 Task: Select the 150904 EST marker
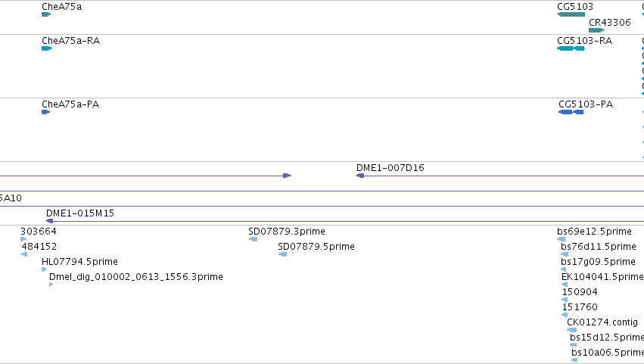click(565, 300)
